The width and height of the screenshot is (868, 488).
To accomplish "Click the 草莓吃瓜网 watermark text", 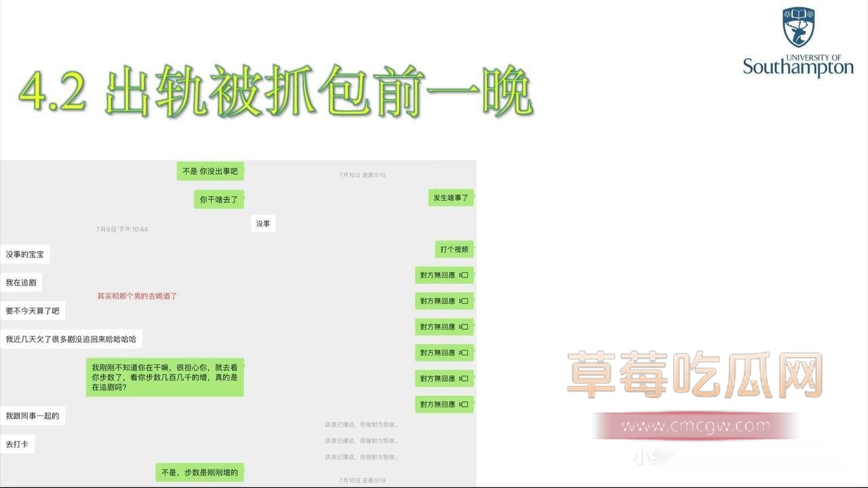I will click(x=695, y=374).
